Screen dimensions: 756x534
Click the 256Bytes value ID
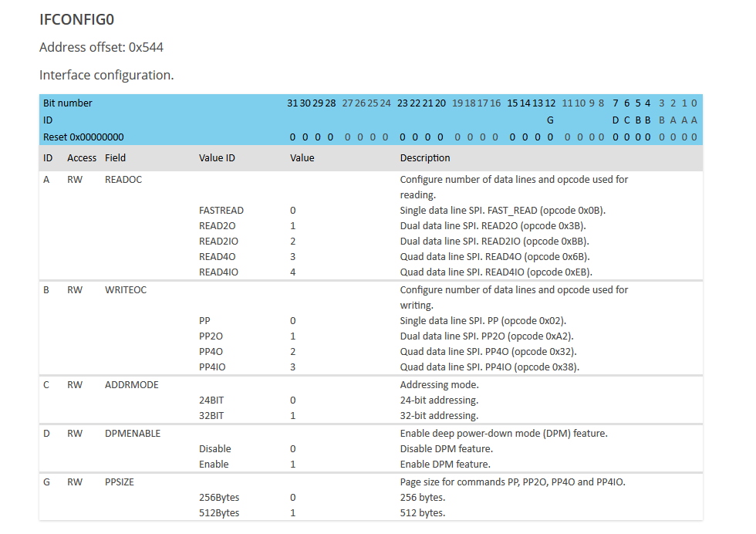click(219, 498)
